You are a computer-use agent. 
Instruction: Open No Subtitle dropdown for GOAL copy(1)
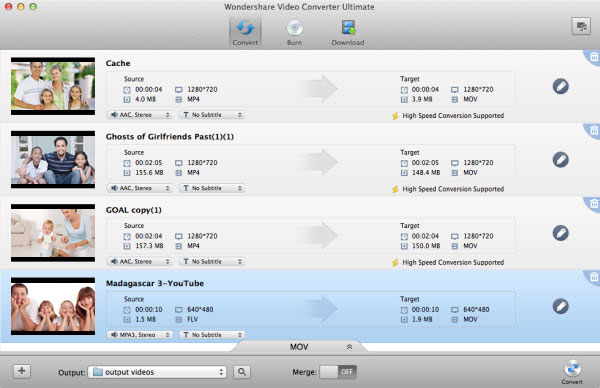point(212,262)
